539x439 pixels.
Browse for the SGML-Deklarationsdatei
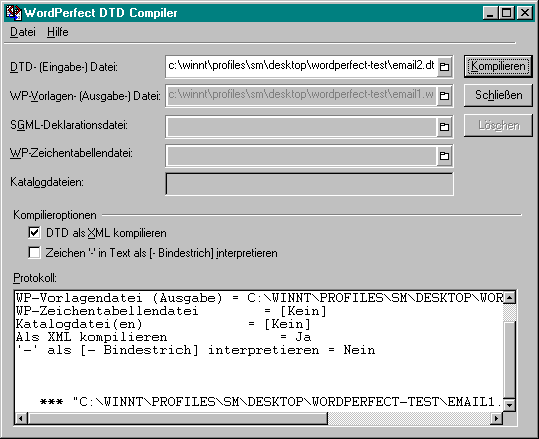click(x=444, y=127)
